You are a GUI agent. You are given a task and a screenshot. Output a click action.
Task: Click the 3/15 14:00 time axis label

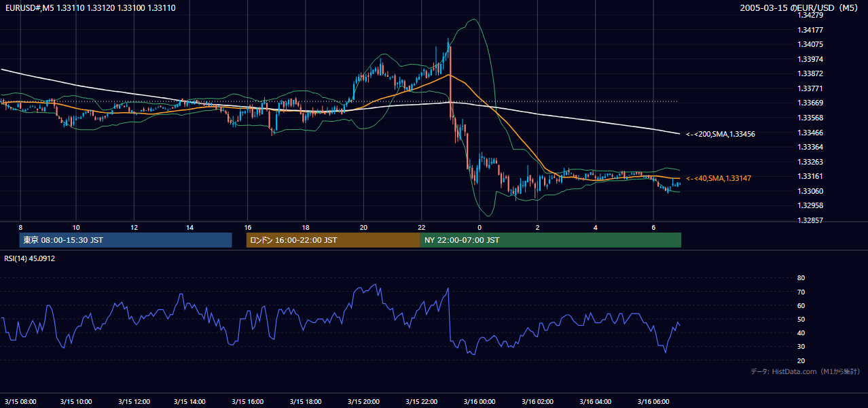(x=190, y=401)
